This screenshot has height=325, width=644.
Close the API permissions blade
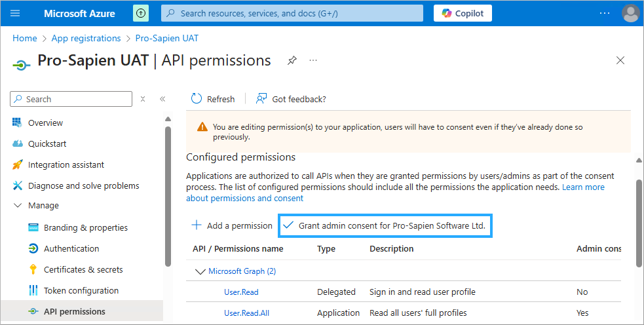(620, 60)
